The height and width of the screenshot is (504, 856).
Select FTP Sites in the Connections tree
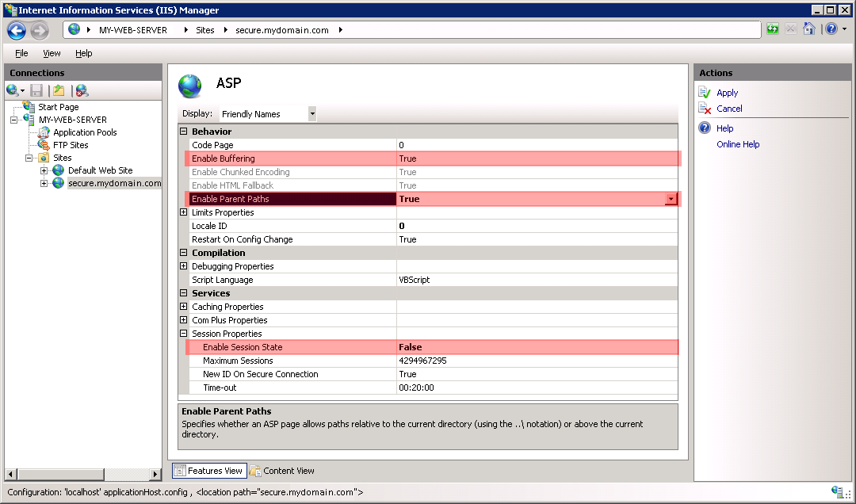coord(71,145)
